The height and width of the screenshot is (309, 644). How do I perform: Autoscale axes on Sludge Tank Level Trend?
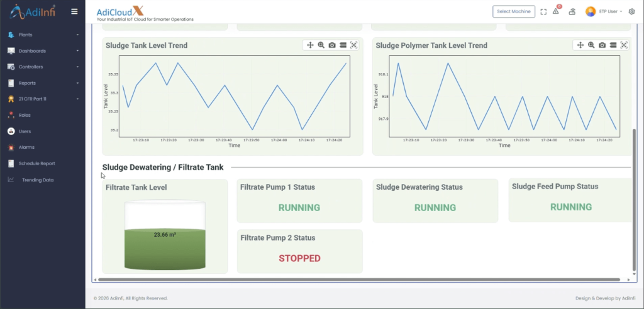pos(354,45)
